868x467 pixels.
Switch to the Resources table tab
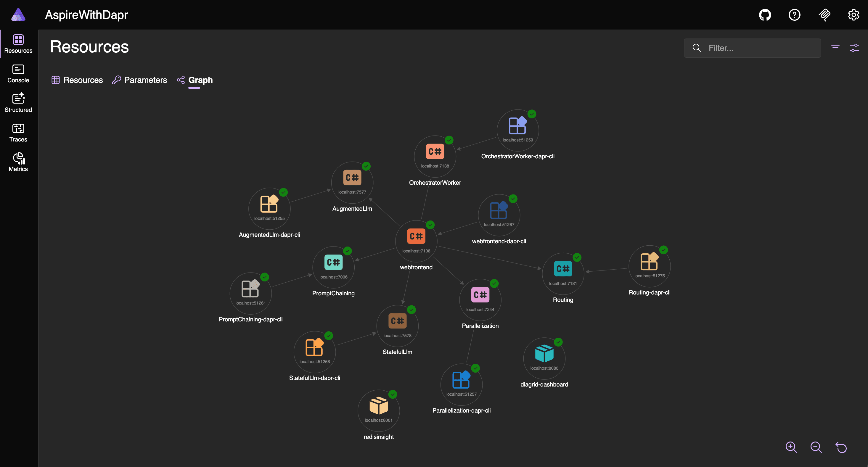(77, 80)
